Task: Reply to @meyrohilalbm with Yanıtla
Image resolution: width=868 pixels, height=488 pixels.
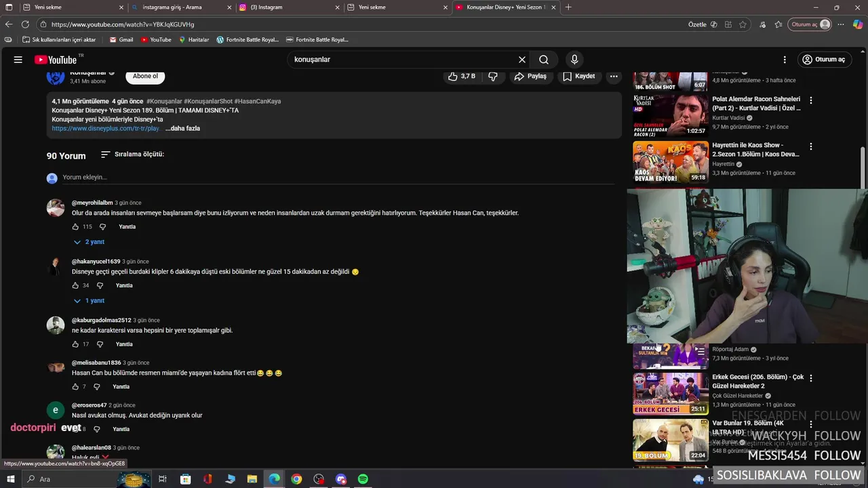Action: [x=127, y=227]
